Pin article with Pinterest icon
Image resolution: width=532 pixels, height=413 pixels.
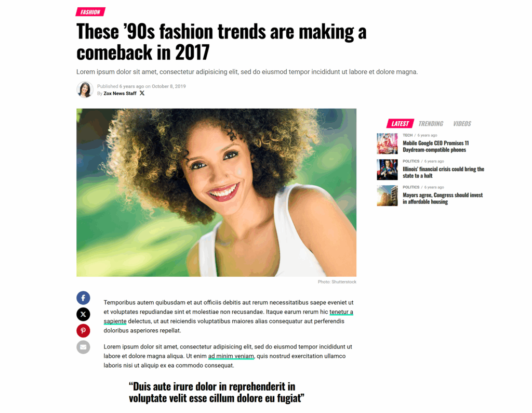[83, 330]
